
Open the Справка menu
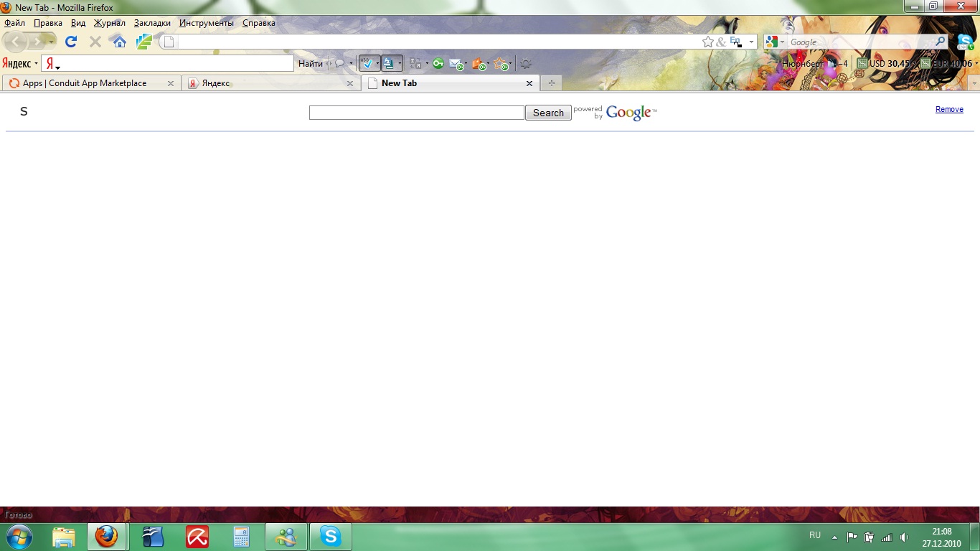(259, 23)
